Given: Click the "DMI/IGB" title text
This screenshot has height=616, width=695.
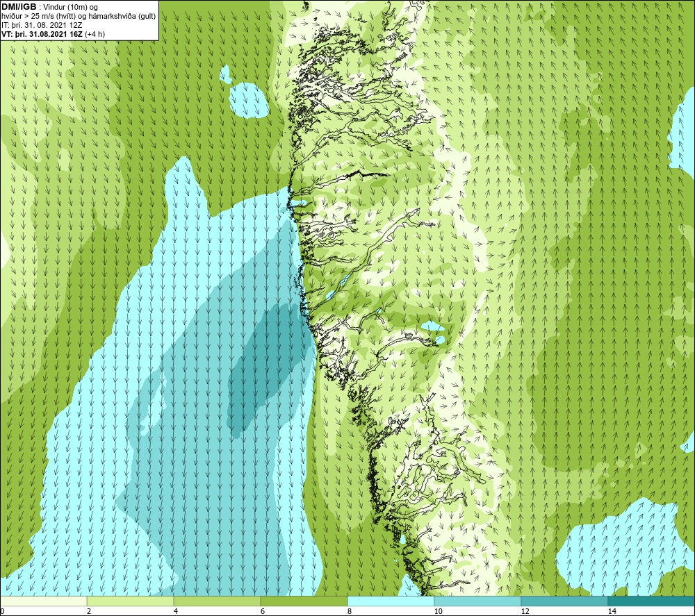Looking at the screenshot, I should 19,7.
